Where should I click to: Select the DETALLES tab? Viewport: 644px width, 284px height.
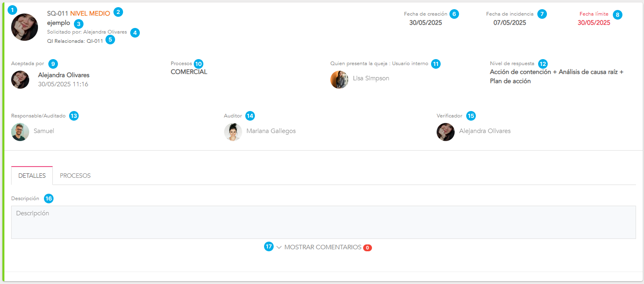32,176
